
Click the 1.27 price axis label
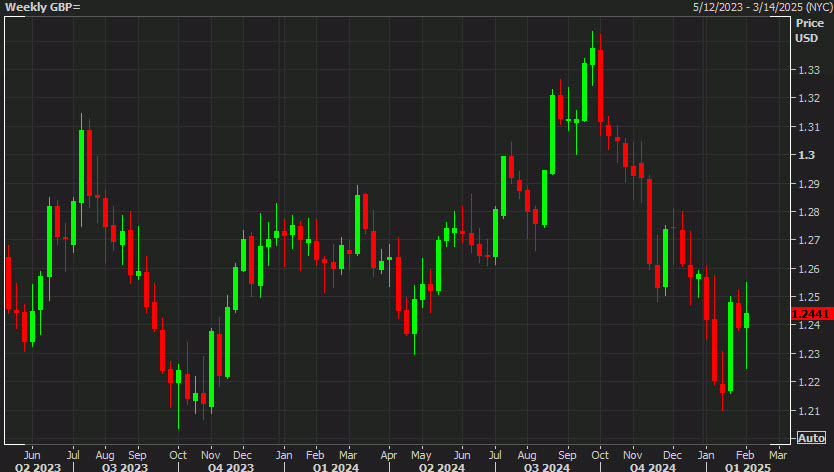pos(809,240)
